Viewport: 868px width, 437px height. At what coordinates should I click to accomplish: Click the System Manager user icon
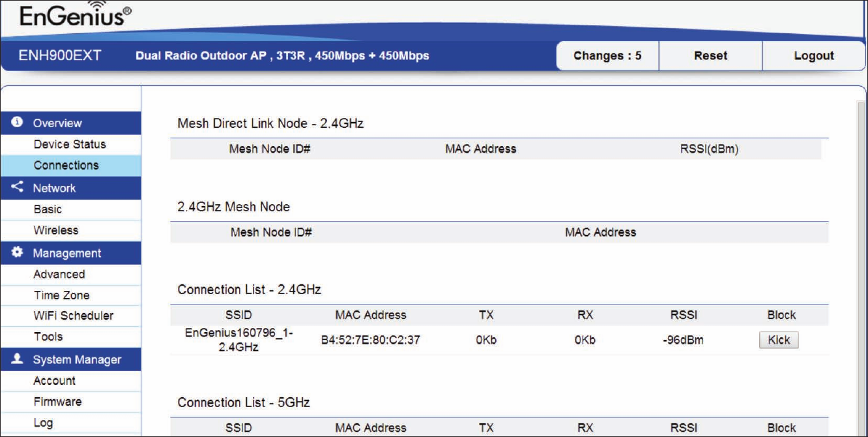point(18,359)
